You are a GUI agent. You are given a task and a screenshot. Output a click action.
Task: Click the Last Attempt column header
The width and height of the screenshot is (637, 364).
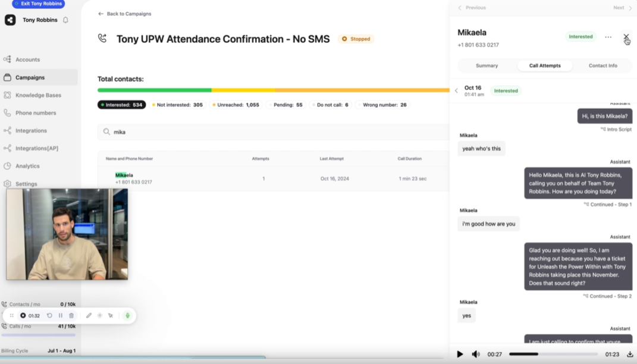[x=331, y=159]
